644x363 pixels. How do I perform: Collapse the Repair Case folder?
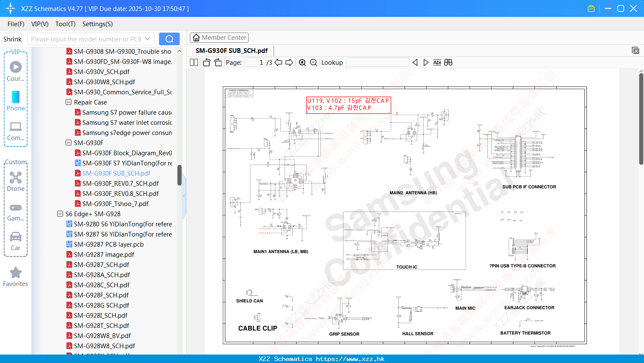click(69, 102)
